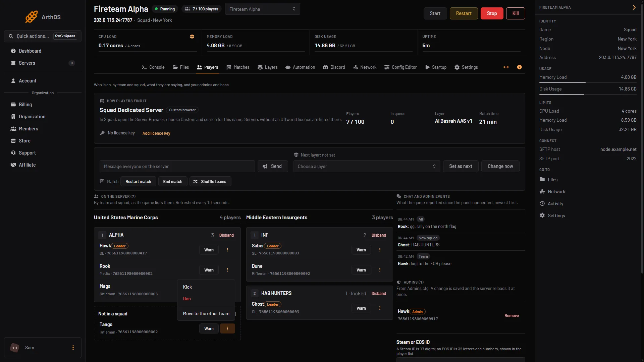Close Tango's highlighted actions menu button
The width and height of the screenshot is (644, 362).
[227, 328]
